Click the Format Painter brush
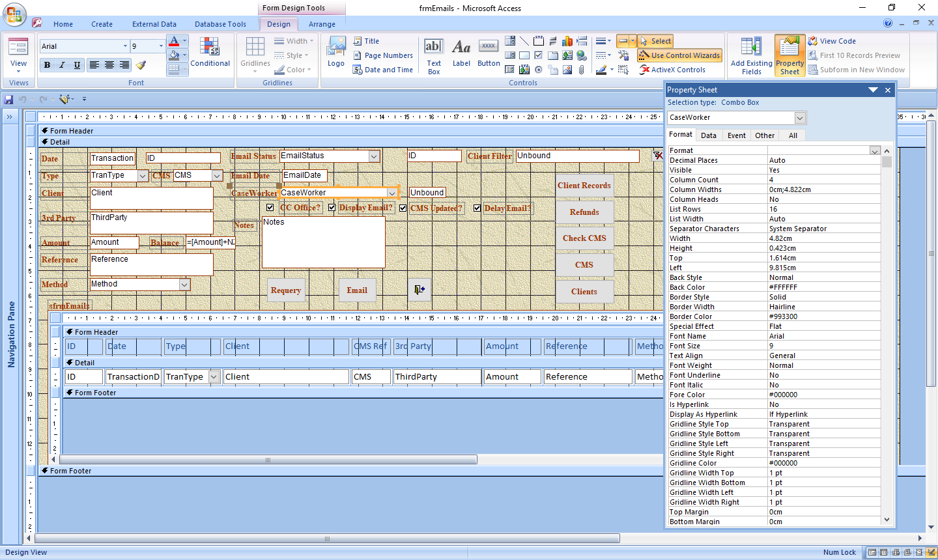938x560 pixels. click(x=141, y=65)
